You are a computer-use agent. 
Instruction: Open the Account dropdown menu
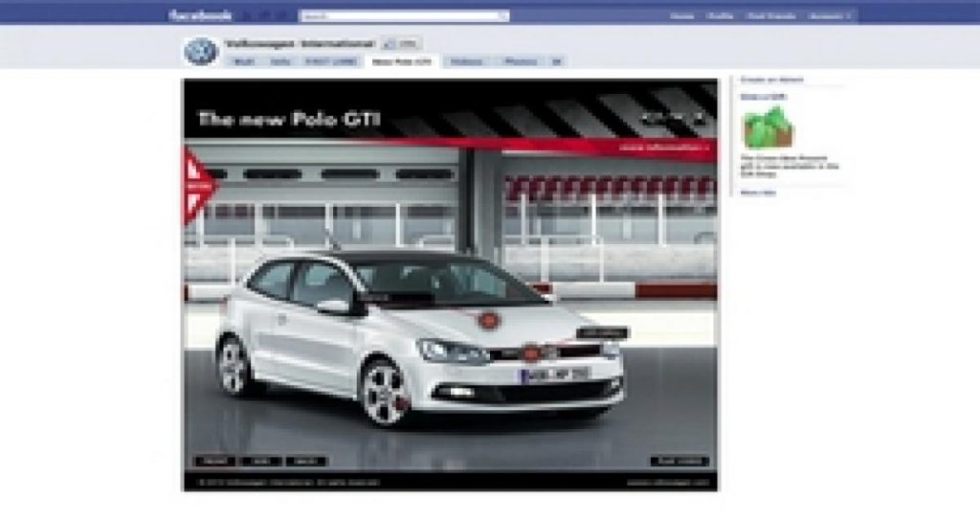(x=830, y=16)
